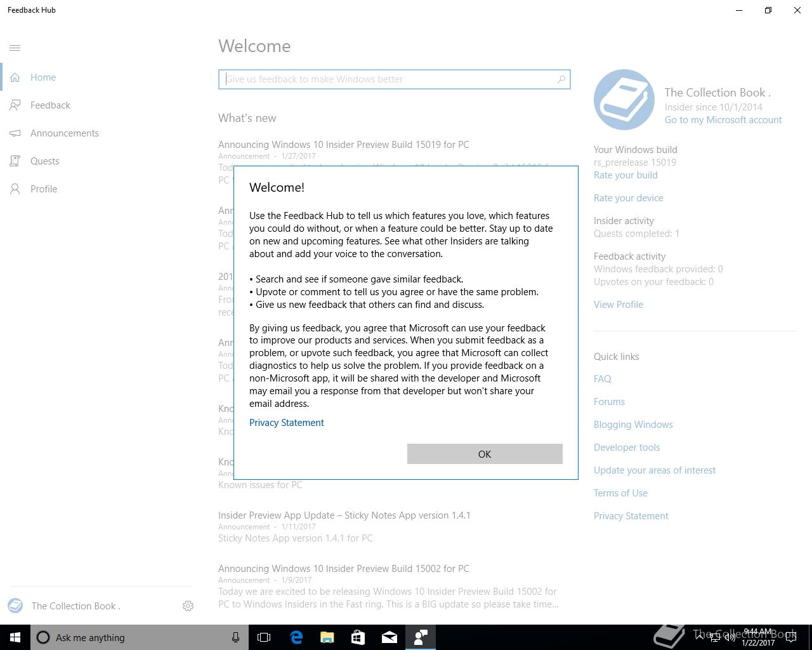Click The Collection Book account name in the sidebar footer

pyautogui.click(x=76, y=606)
